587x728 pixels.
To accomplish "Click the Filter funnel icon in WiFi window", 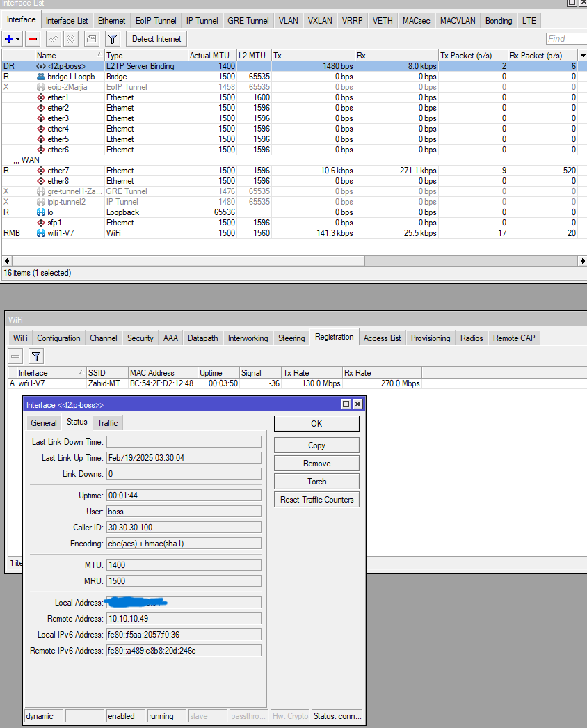I will coord(36,356).
